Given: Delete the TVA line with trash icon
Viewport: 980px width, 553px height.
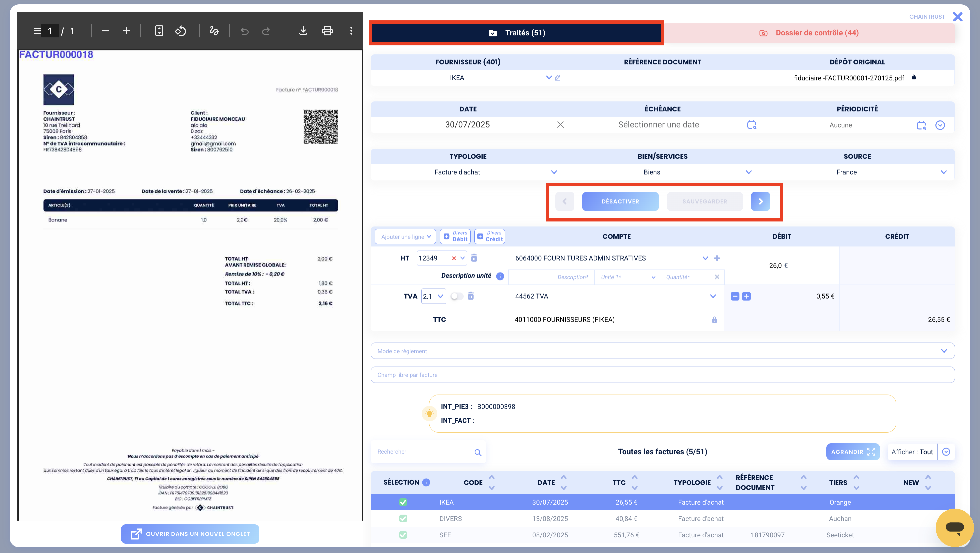Looking at the screenshot, I should point(471,296).
